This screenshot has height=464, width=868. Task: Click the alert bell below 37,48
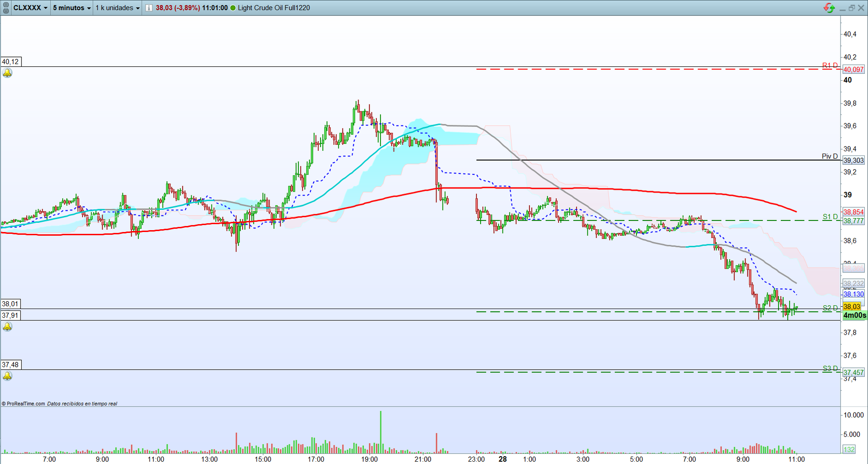[x=7, y=376]
